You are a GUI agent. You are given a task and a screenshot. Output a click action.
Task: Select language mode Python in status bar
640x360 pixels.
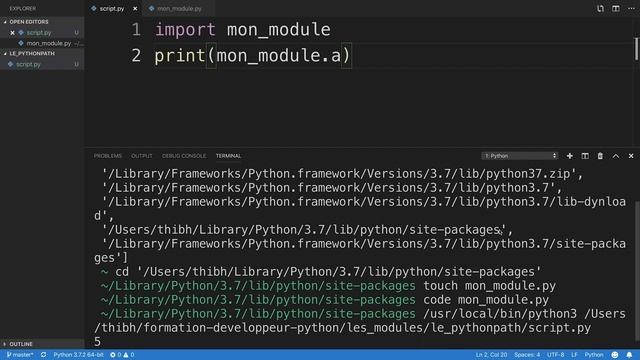(x=594, y=355)
